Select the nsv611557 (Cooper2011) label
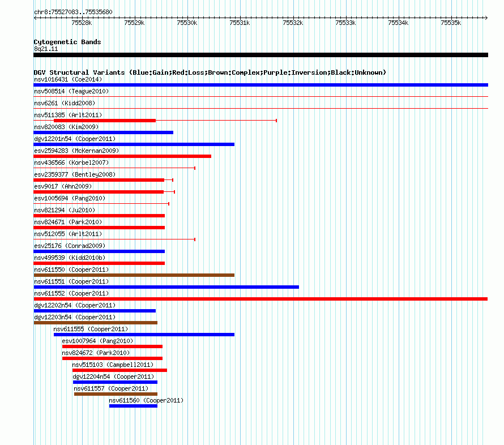This screenshot has height=445, width=504. [111, 388]
